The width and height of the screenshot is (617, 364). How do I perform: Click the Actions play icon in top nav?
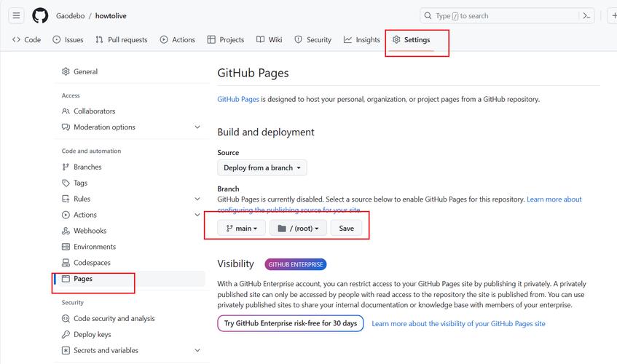(x=164, y=40)
